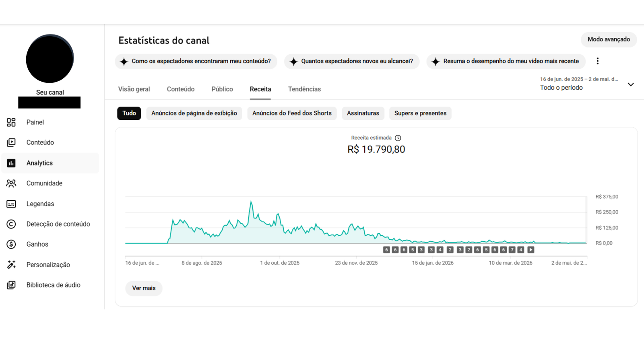Click the Biblioteca de áudio icon
Viewport: 644px width, 362px height.
(11, 285)
